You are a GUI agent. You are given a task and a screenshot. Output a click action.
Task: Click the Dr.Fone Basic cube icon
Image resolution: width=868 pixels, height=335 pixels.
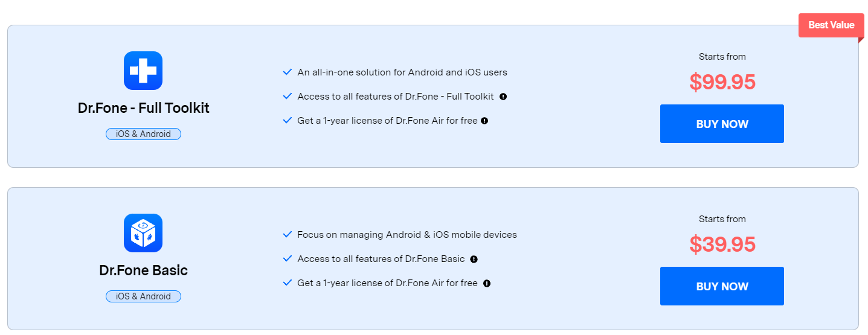pyautogui.click(x=143, y=233)
